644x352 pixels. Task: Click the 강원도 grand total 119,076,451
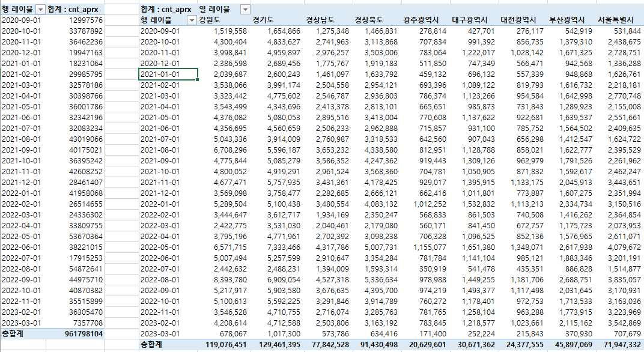(x=226, y=345)
